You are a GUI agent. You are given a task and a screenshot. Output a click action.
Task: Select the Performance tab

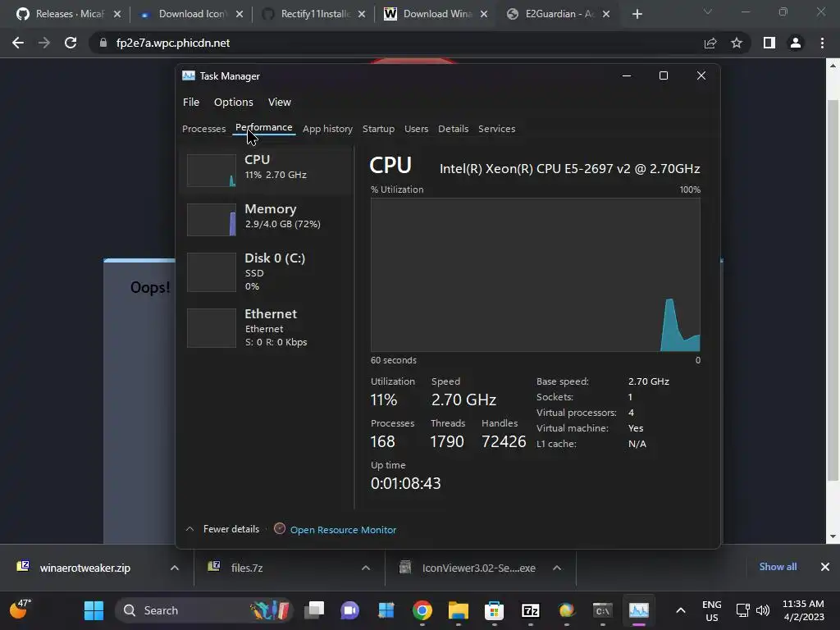tap(263, 127)
